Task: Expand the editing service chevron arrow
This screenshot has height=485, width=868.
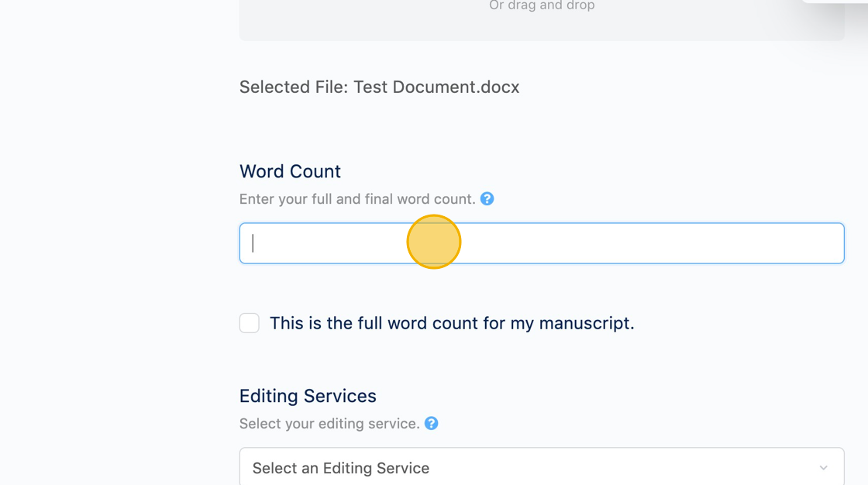Action: pyautogui.click(x=824, y=468)
